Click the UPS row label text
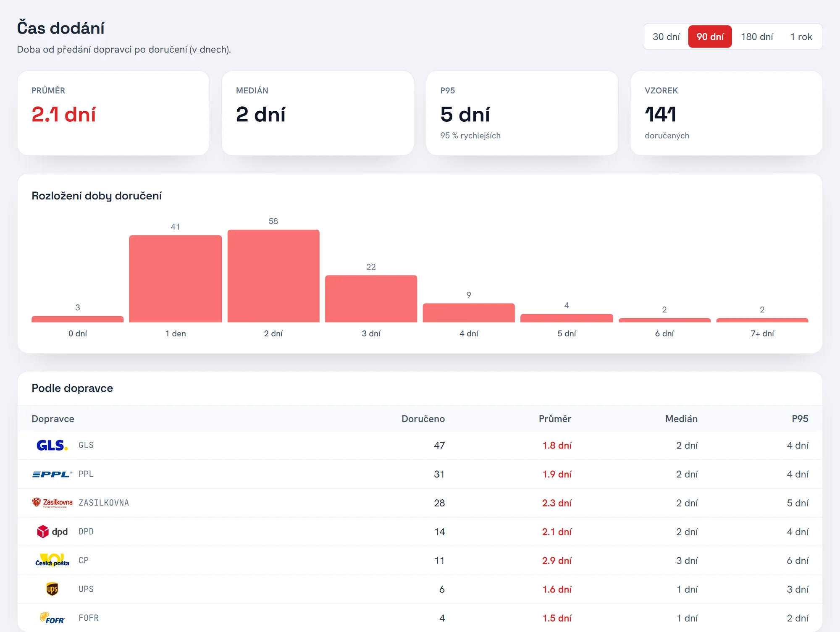Screen dimensions: 840x632 [86, 589]
